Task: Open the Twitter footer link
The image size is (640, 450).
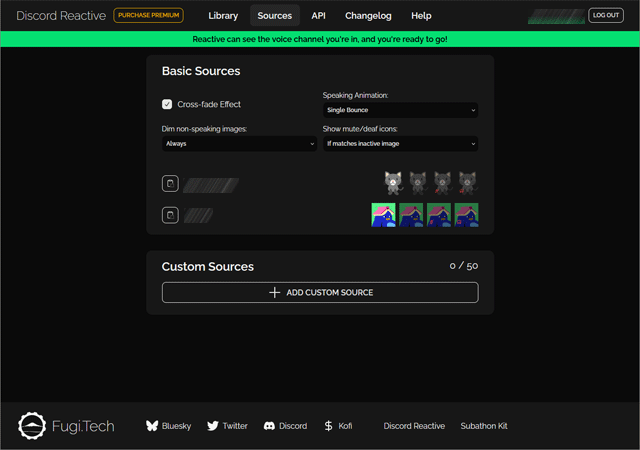Action: pyautogui.click(x=227, y=426)
